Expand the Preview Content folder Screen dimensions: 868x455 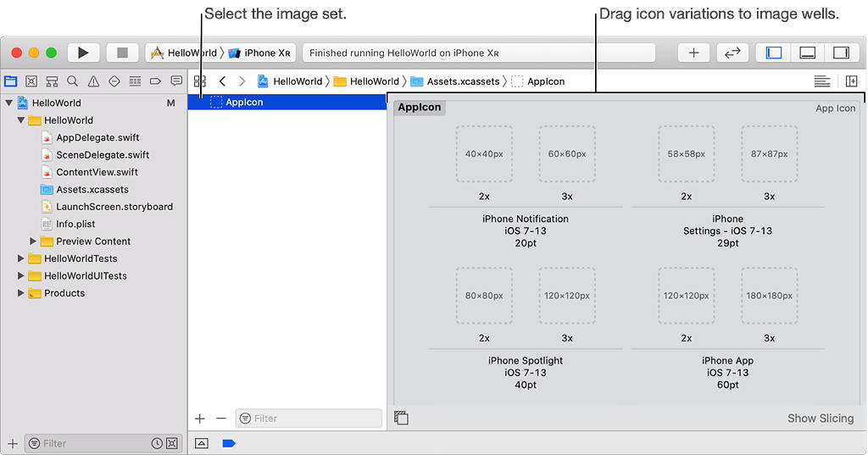(x=33, y=241)
